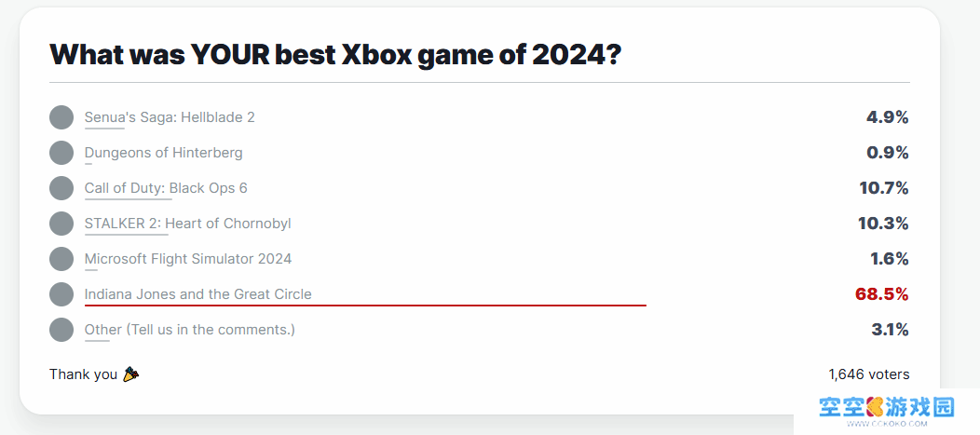
Task: Click the Call of Duty gray result bar
Action: tap(129, 199)
